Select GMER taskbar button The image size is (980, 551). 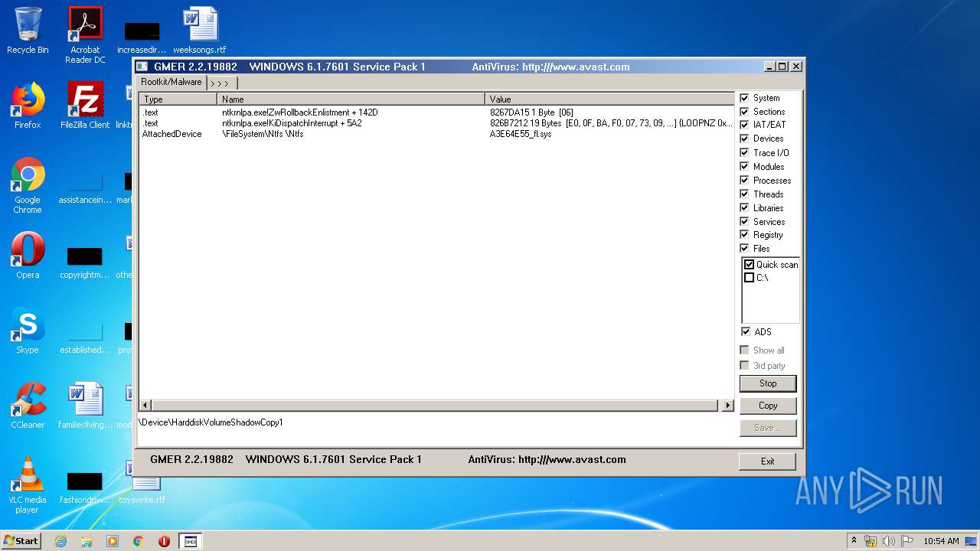pyautogui.click(x=191, y=541)
